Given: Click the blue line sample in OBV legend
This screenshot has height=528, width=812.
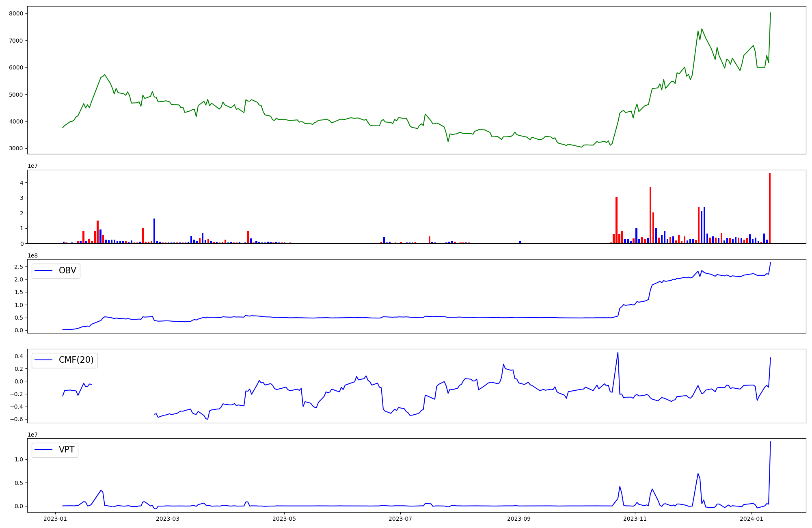Looking at the screenshot, I should [x=43, y=270].
